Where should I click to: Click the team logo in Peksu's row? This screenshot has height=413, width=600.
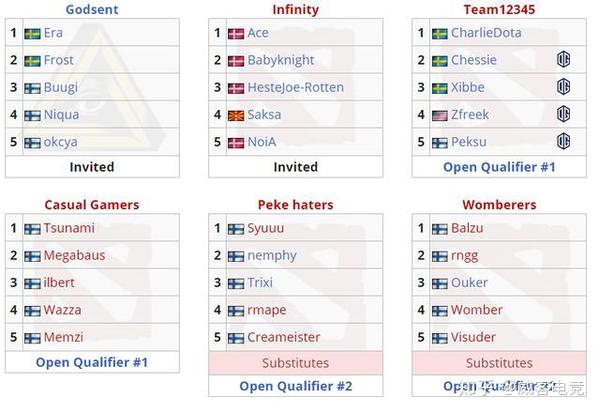coord(563,142)
